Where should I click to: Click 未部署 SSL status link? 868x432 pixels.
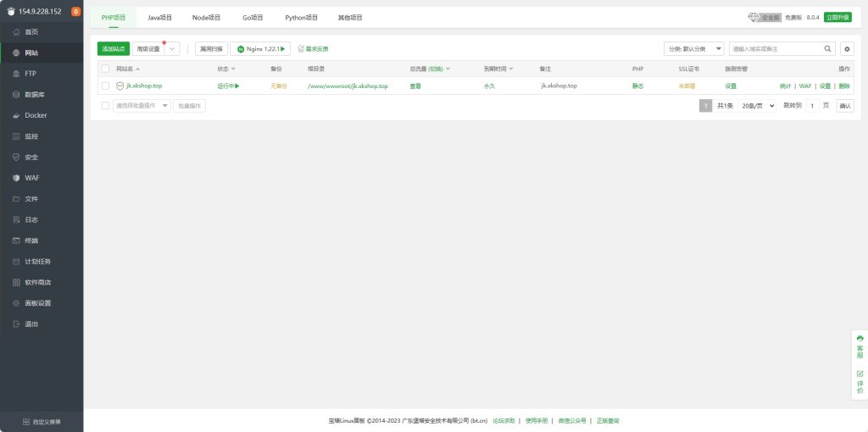(687, 86)
